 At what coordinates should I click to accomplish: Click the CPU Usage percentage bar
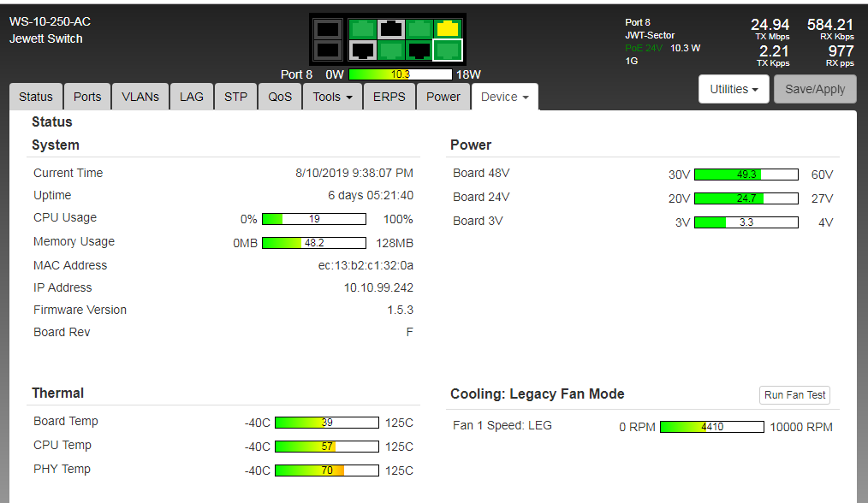(x=313, y=219)
